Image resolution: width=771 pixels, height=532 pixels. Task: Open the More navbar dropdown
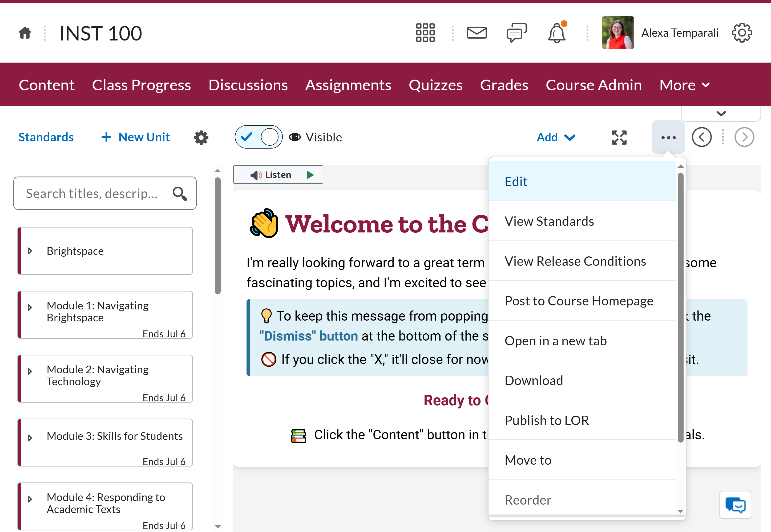[685, 85]
